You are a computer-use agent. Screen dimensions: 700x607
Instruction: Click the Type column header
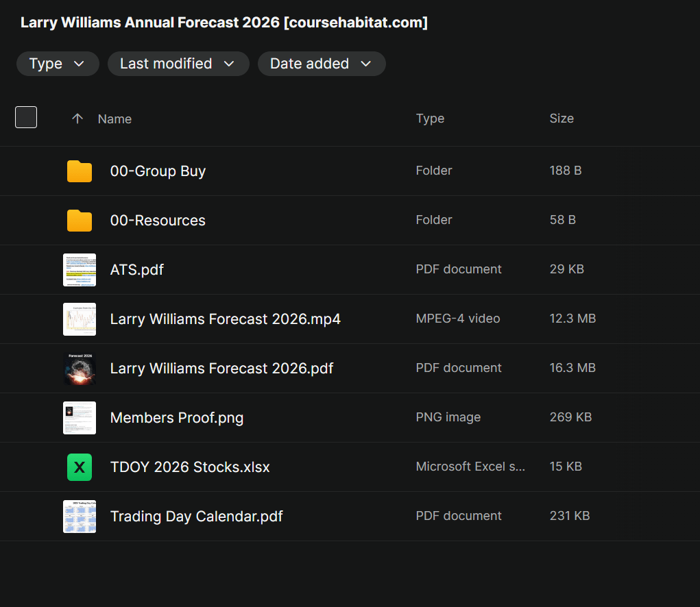430,118
